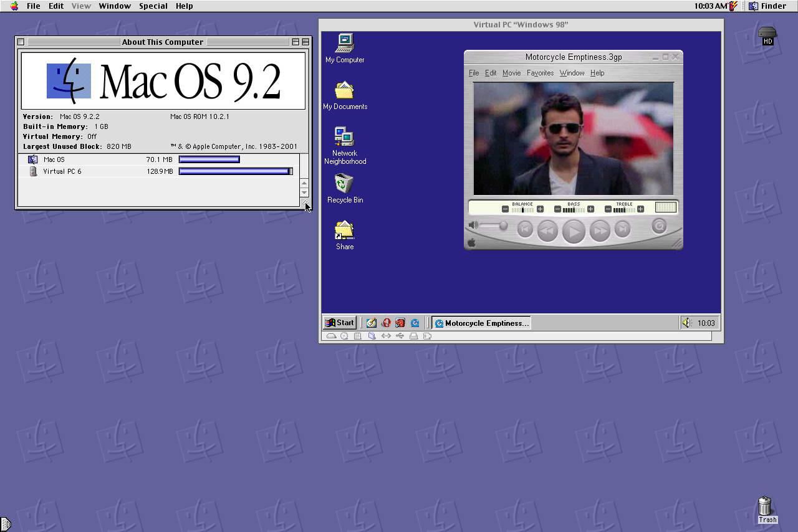Open the Movie menu in QuickTime
Image resolution: width=798 pixels, height=532 pixels.
click(511, 73)
